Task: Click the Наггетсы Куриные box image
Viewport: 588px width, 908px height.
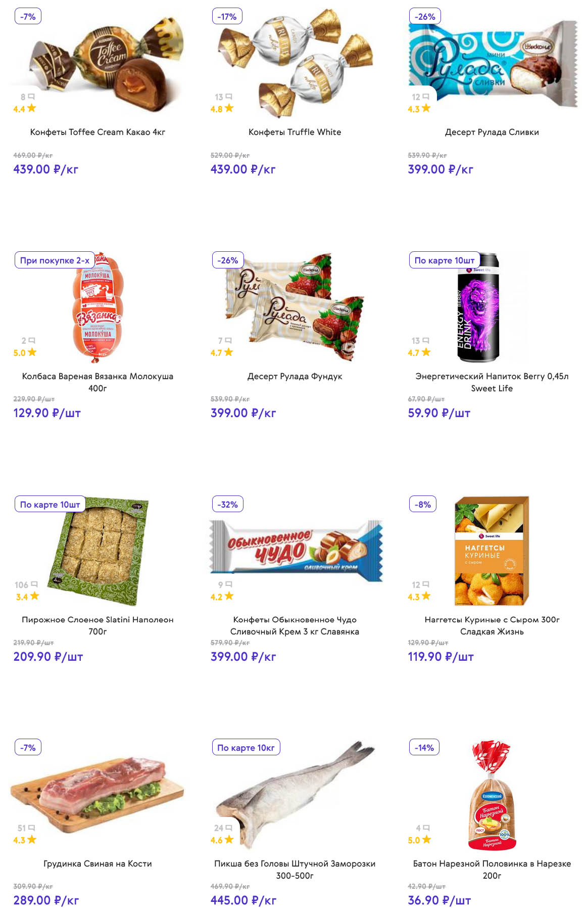Action: pyautogui.click(x=492, y=551)
